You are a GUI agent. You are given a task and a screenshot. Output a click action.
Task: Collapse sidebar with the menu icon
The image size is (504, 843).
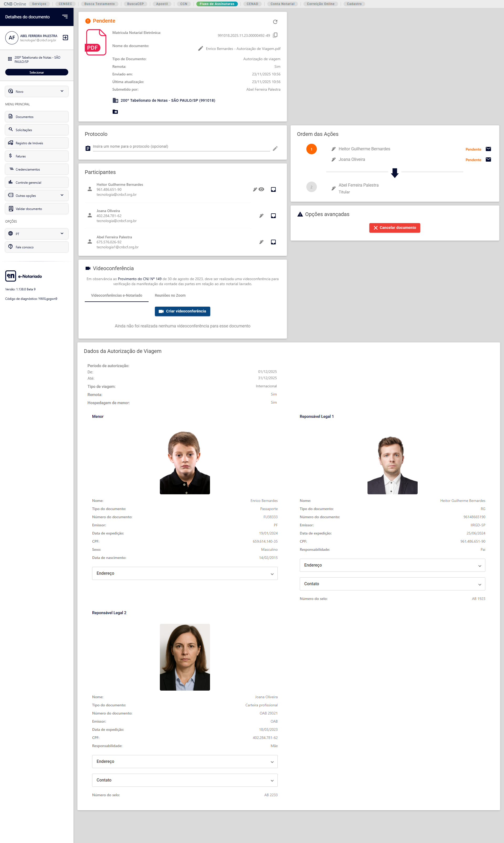pyautogui.click(x=65, y=17)
